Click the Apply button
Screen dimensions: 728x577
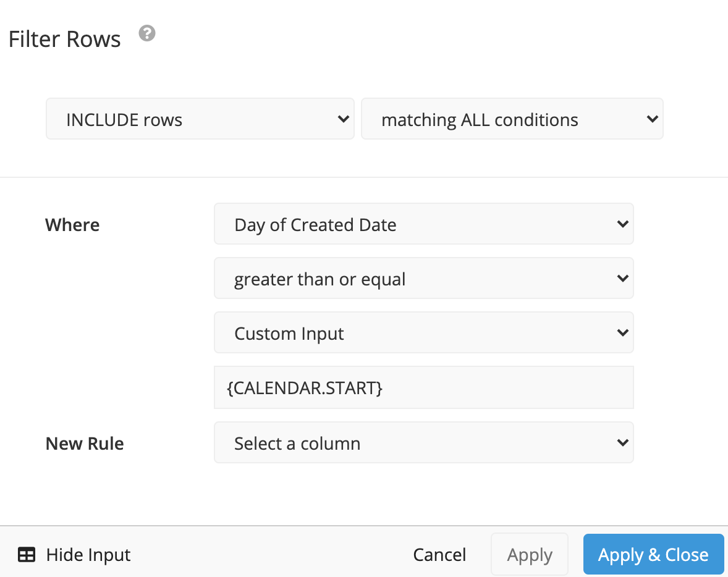(530, 554)
